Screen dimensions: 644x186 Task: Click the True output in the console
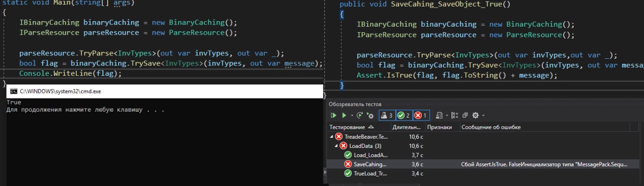point(14,102)
